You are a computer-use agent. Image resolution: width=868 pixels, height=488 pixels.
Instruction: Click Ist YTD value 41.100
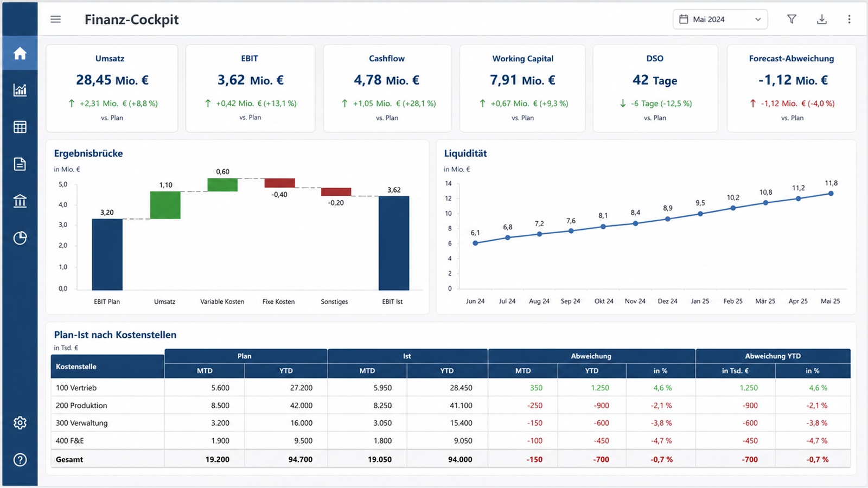[x=461, y=406]
